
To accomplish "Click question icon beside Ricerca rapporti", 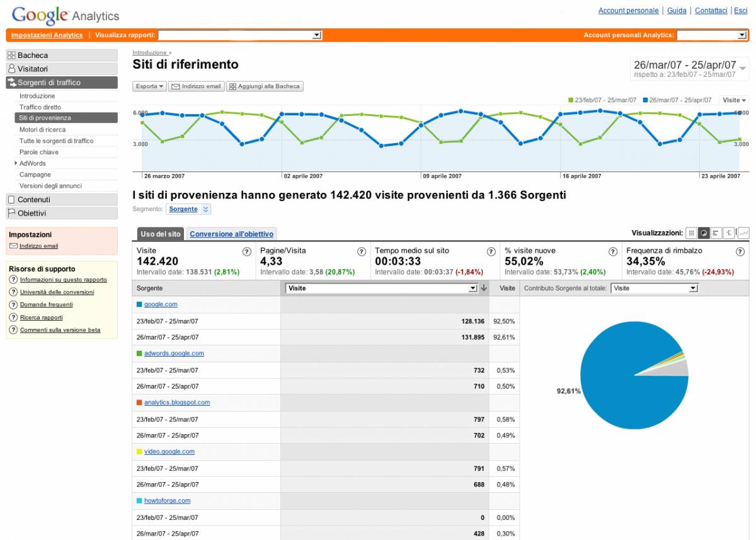I will click(13, 318).
